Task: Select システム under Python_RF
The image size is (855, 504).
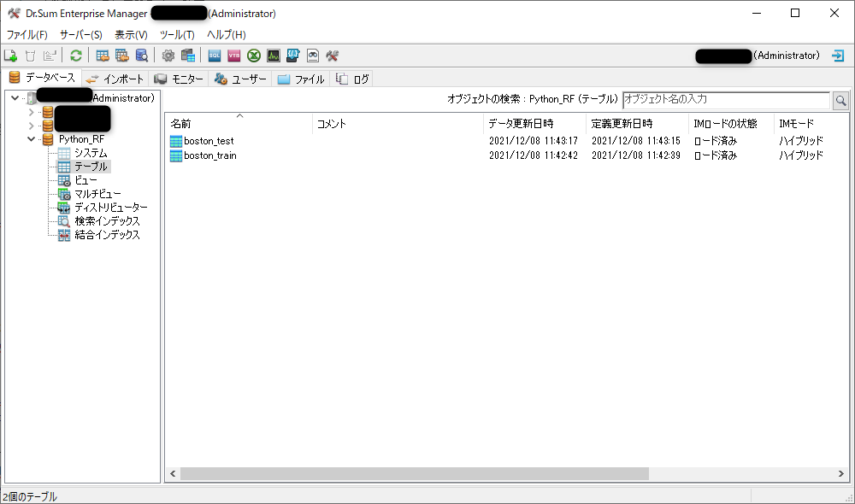Action: pyautogui.click(x=91, y=153)
